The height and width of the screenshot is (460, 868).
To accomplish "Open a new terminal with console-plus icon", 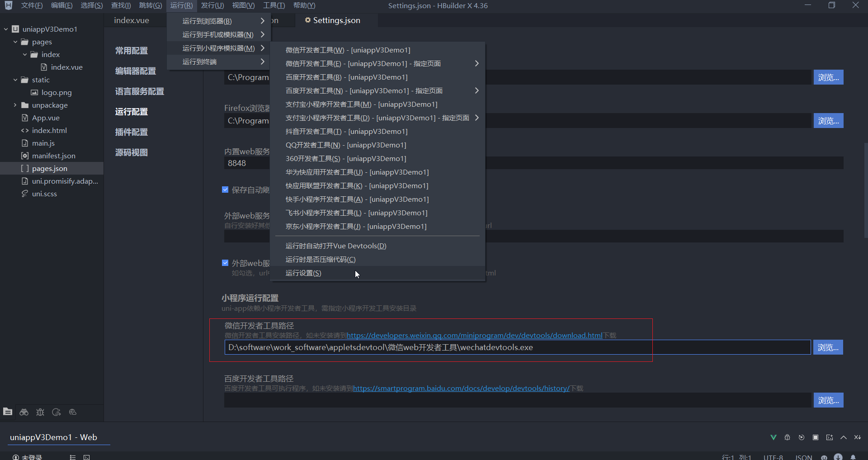I will [x=830, y=437].
